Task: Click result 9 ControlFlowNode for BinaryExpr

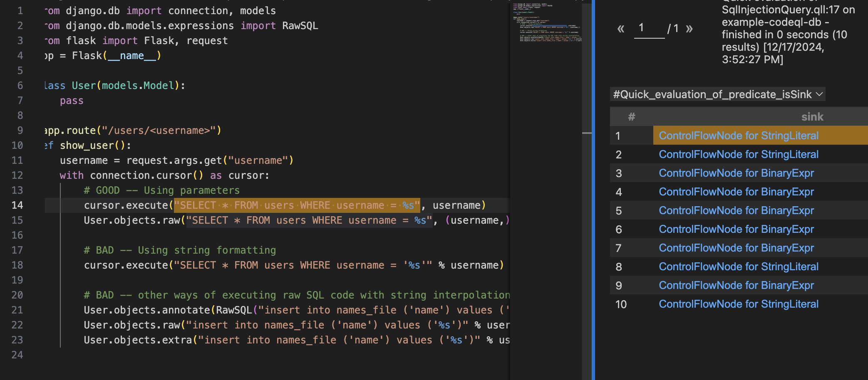Action: coord(736,285)
